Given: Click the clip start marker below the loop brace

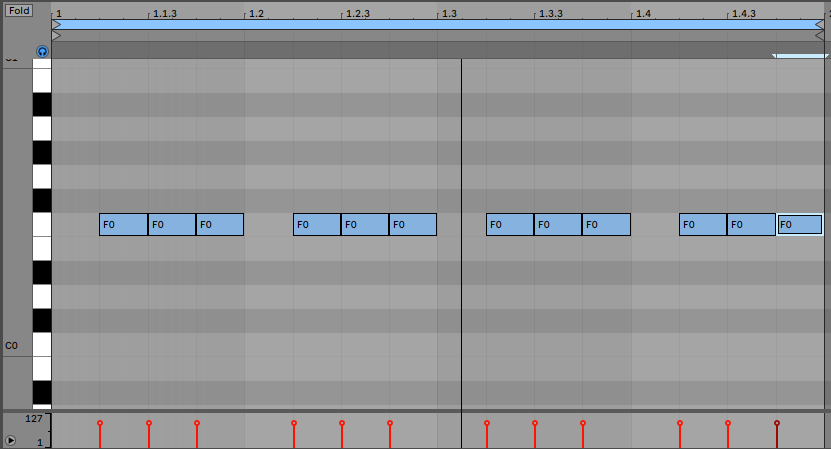Looking at the screenshot, I should tap(57, 36).
